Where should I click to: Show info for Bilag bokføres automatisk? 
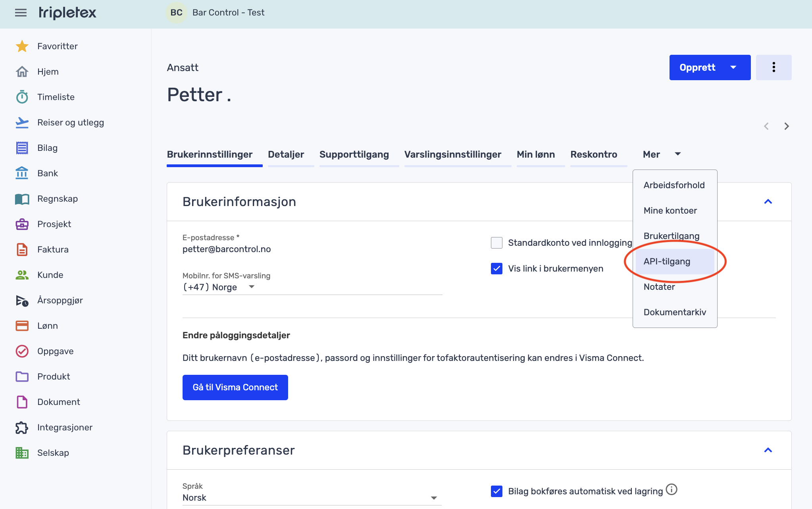pyautogui.click(x=672, y=490)
